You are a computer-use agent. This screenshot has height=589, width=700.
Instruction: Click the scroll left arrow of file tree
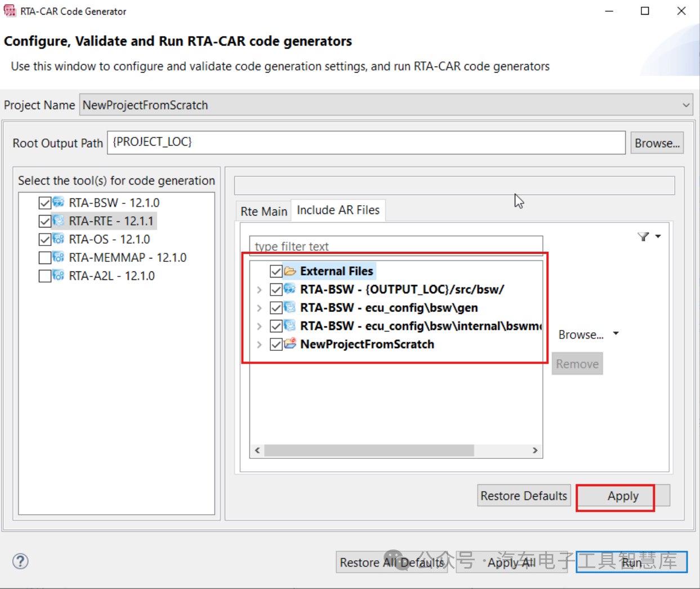tap(257, 450)
